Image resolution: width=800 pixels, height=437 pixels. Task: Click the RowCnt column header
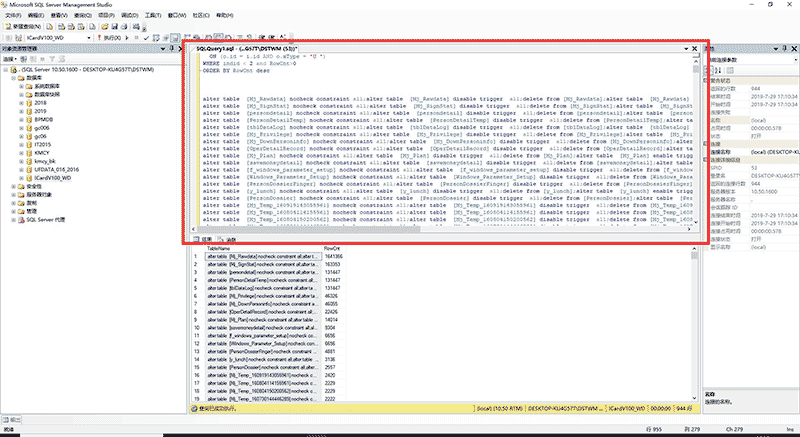pyautogui.click(x=334, y=248)
